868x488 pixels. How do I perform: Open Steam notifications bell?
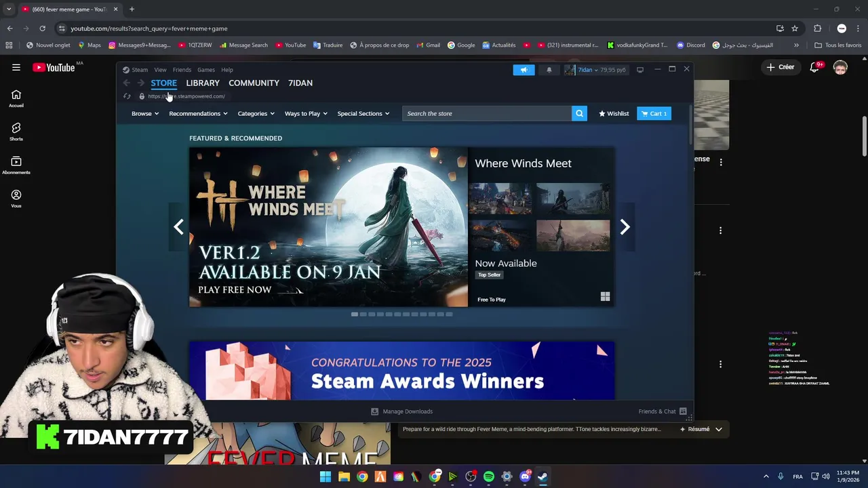tap(549, 70)
